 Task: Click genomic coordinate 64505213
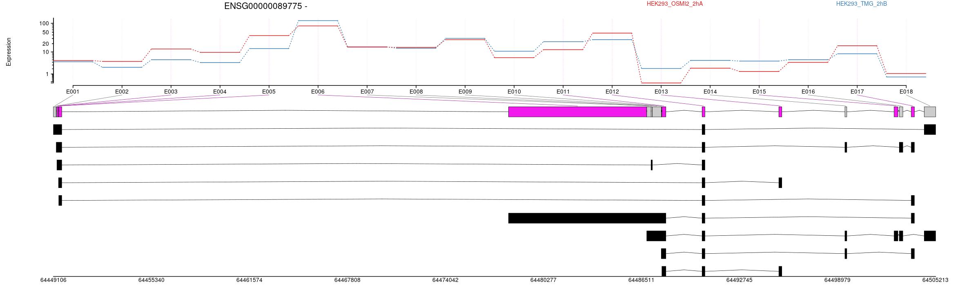pyautogui.click(x=935, y=280)
